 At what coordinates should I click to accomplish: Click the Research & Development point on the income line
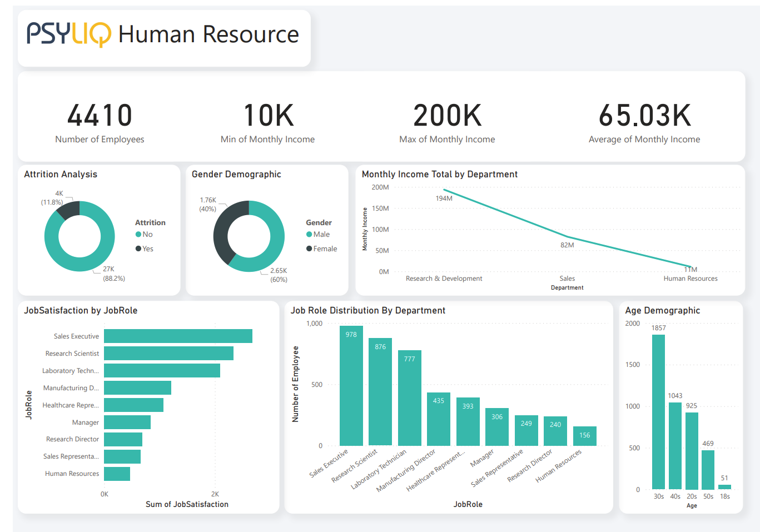click(444, 190)
